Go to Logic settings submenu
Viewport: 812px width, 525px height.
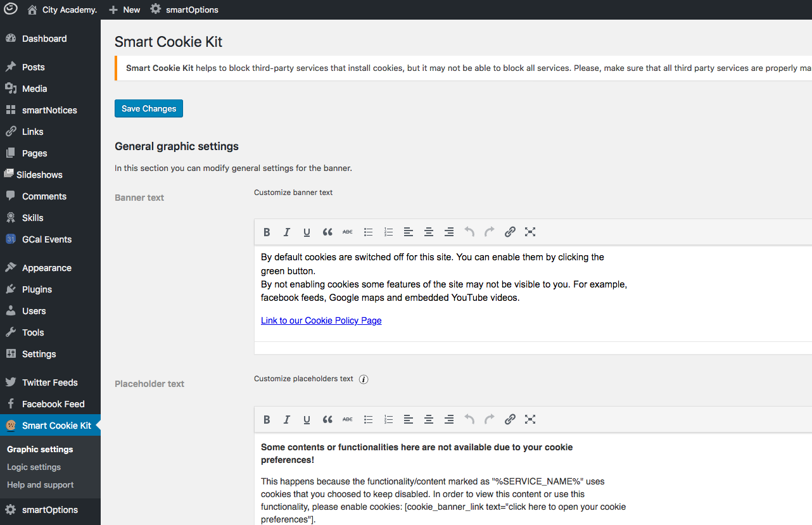coord(34,467)
